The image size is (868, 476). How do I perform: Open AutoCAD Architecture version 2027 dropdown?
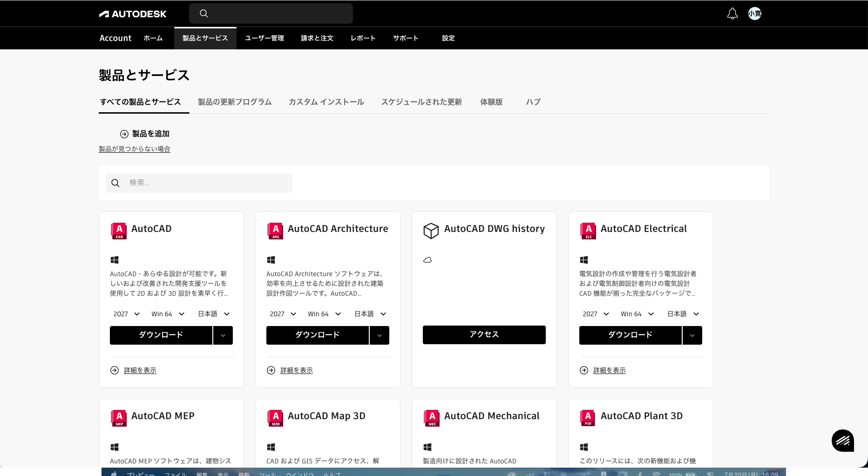tap(283, 314)
